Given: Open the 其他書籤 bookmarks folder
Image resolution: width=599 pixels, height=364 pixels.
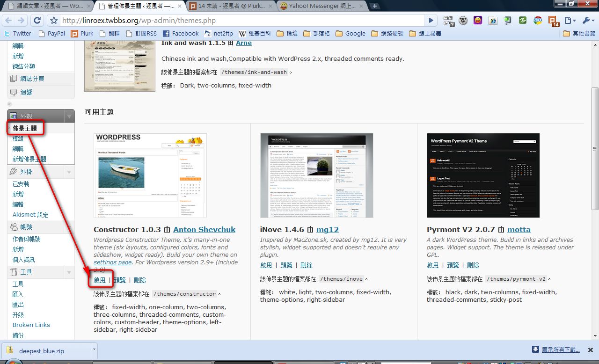Looking at the screenshot, I should 579,34.
